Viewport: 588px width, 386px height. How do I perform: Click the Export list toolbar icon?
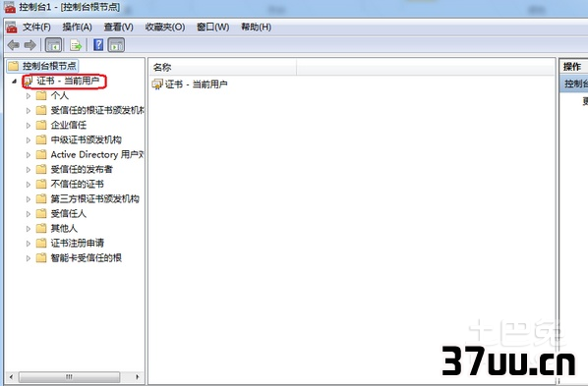point(76,45)
